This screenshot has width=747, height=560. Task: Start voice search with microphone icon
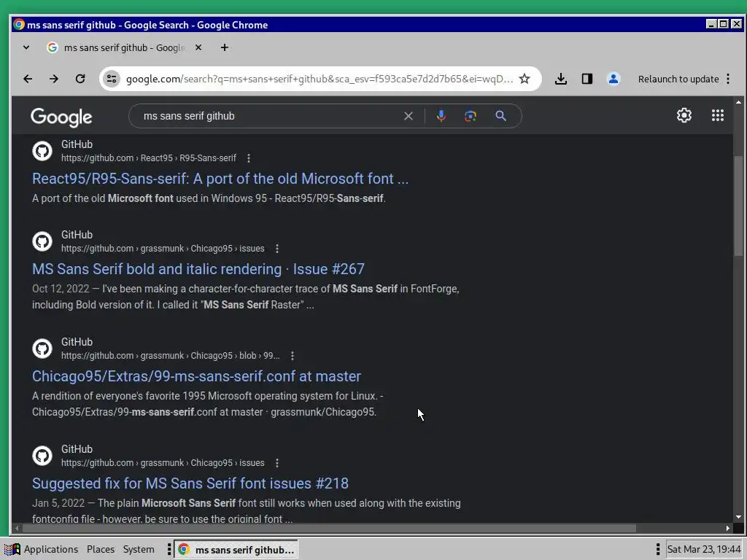click(441, 116)
